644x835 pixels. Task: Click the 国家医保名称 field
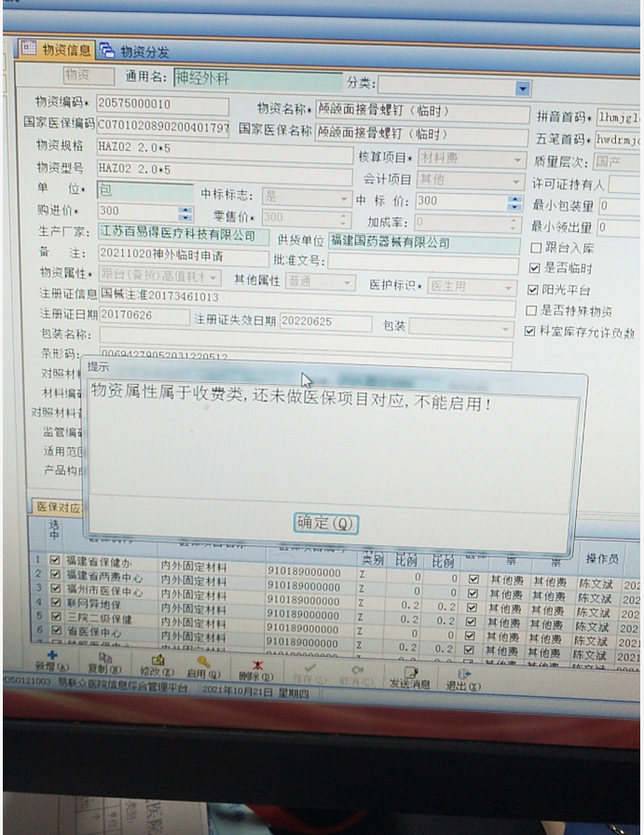pyautogui.click(x=421, y=134)
